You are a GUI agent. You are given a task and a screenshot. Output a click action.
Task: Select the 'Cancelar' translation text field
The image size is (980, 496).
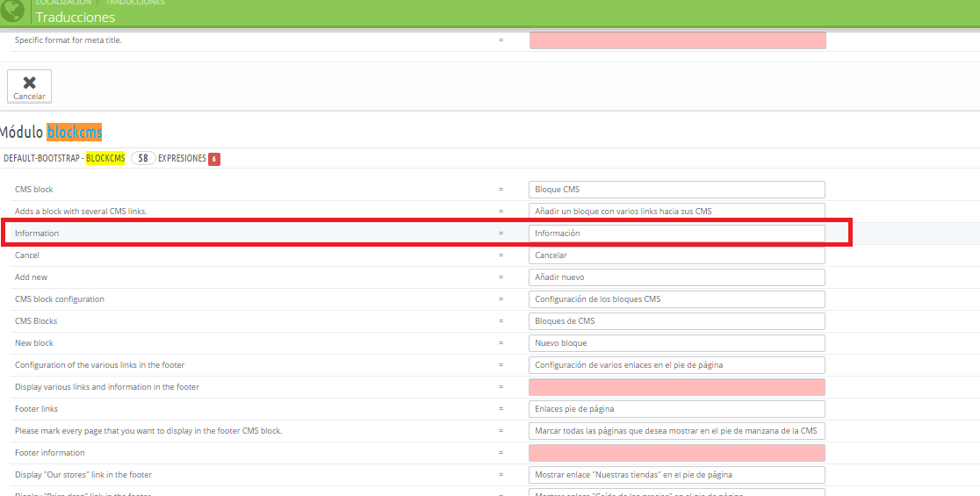coord(677,255)
